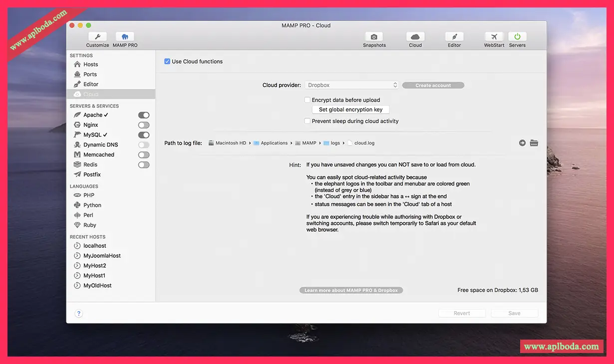The width and height of the screenshot is (614, 364).
Task: Click Applications folder in log path
Action: 271,143
